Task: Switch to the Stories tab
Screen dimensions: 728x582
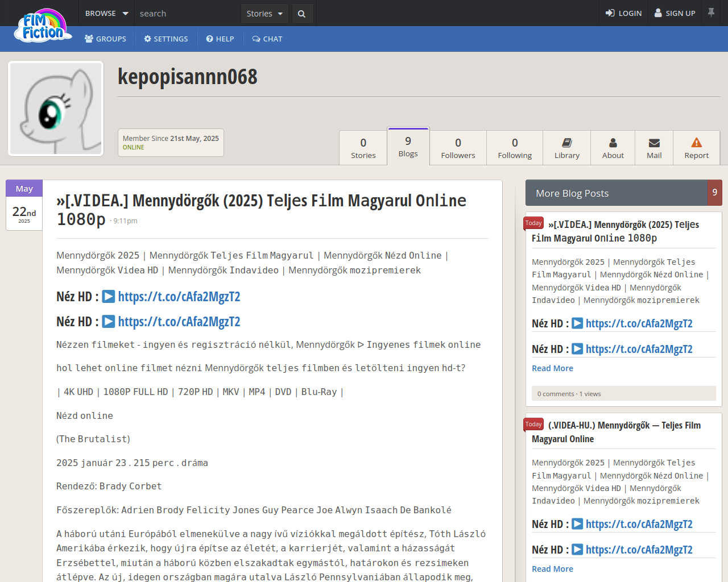Action: pyautogui.click(x=363, y=148)
